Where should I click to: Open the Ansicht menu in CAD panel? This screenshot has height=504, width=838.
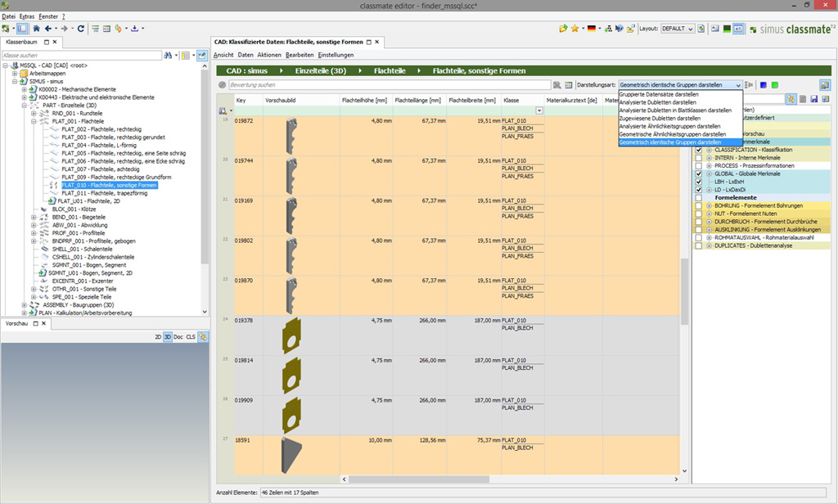pos(223,55)
